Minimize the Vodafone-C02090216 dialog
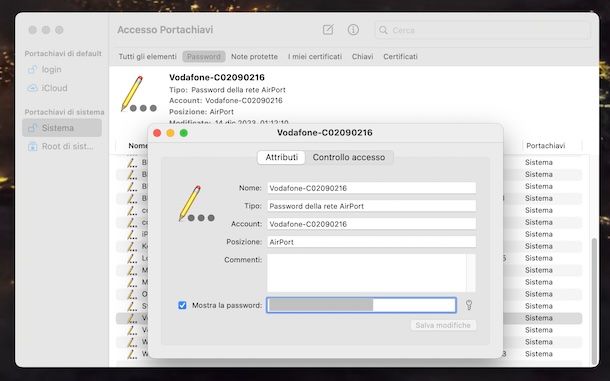The width and height of the screenshot is (610, 381). [170, 133]
